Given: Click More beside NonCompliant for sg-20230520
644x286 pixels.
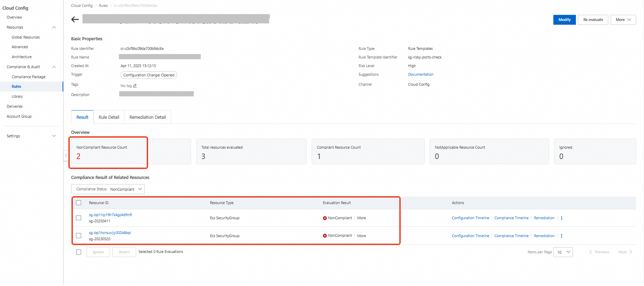Looking at the screenshot, I should (362, 236).
